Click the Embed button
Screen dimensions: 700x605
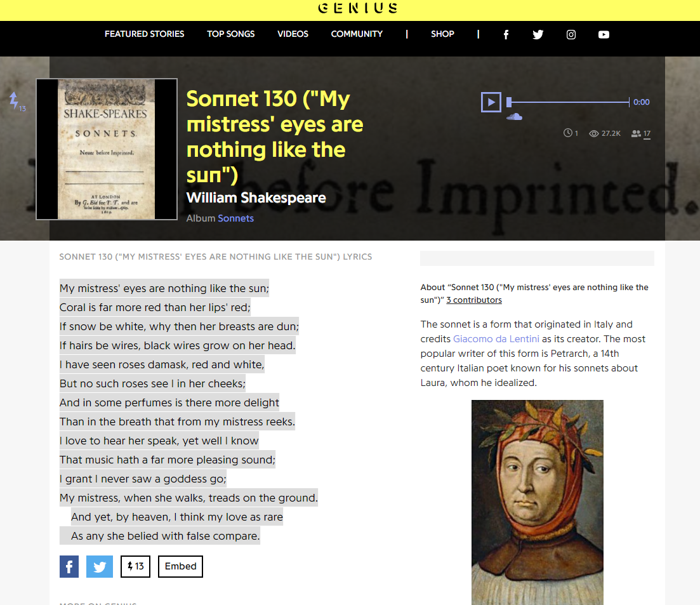(x=180, y=567)
